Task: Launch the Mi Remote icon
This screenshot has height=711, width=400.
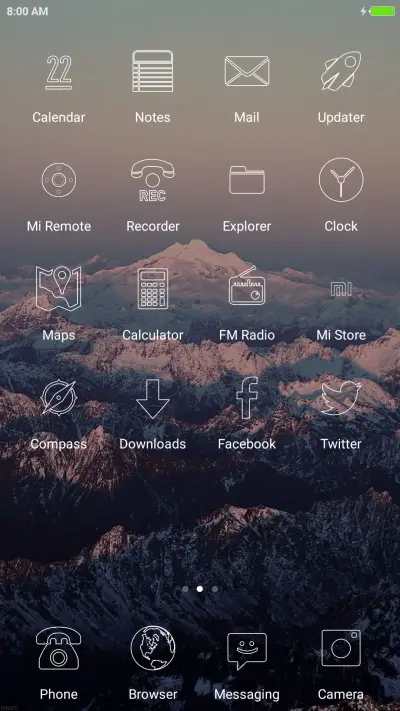Action: click(59, 180)
